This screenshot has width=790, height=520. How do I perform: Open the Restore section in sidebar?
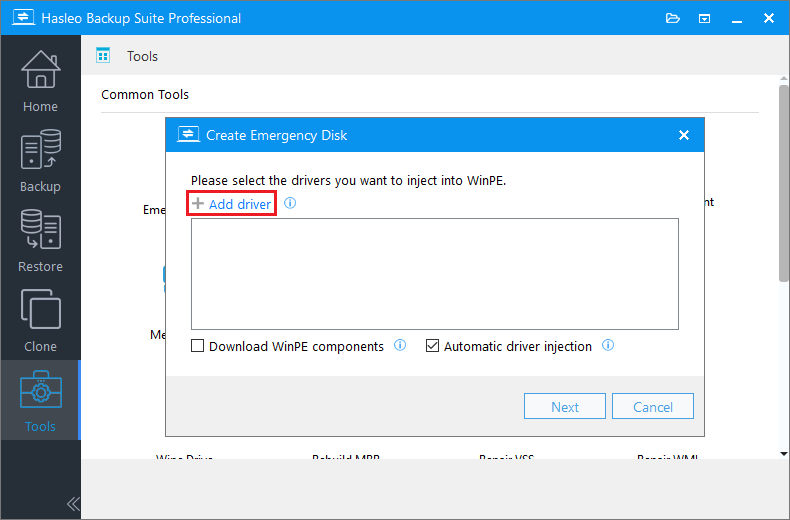pyautogui.click(x=40, y=240)
